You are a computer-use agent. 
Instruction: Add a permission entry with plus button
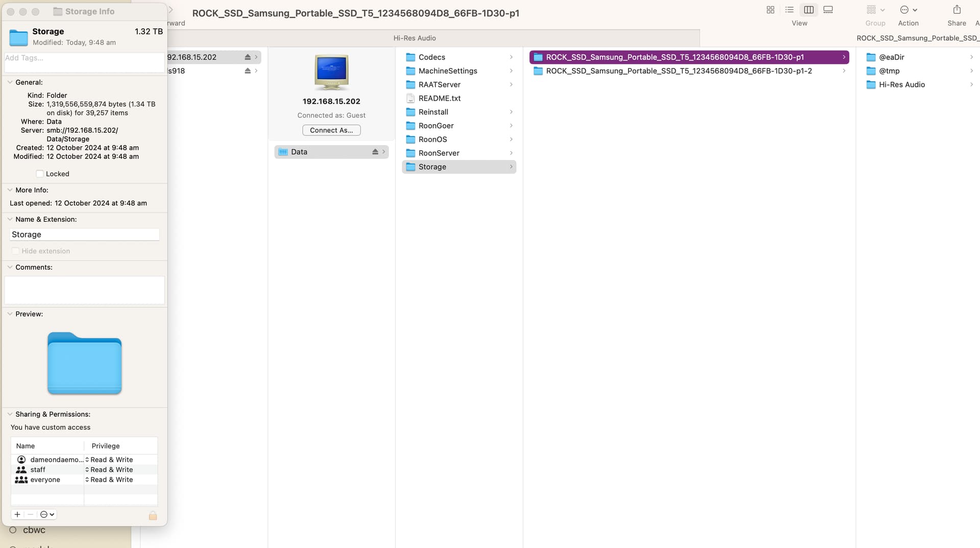click(17, 514)
